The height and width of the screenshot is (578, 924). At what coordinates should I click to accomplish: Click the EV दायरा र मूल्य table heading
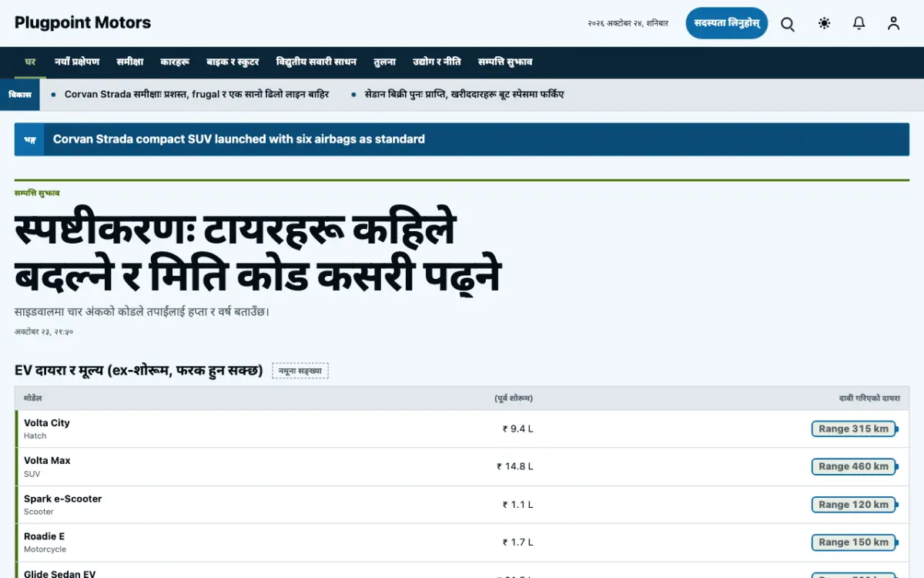coord(139,371)
